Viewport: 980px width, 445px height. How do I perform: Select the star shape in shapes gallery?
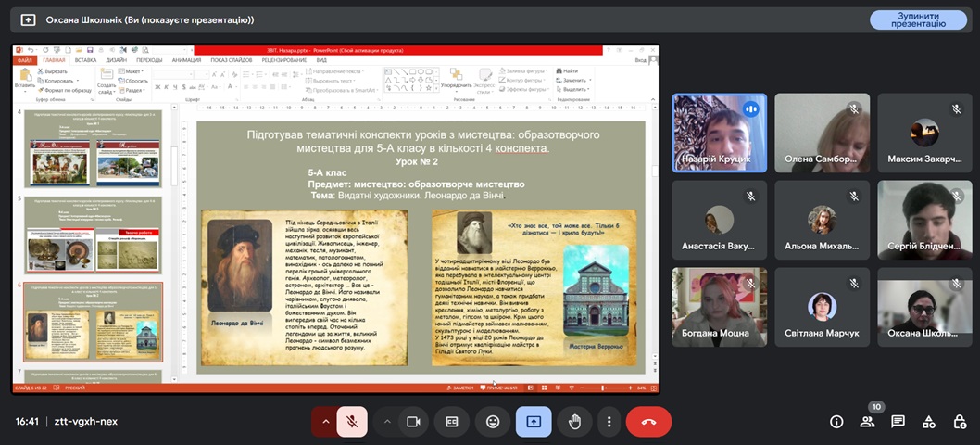(x=429, y=88)
